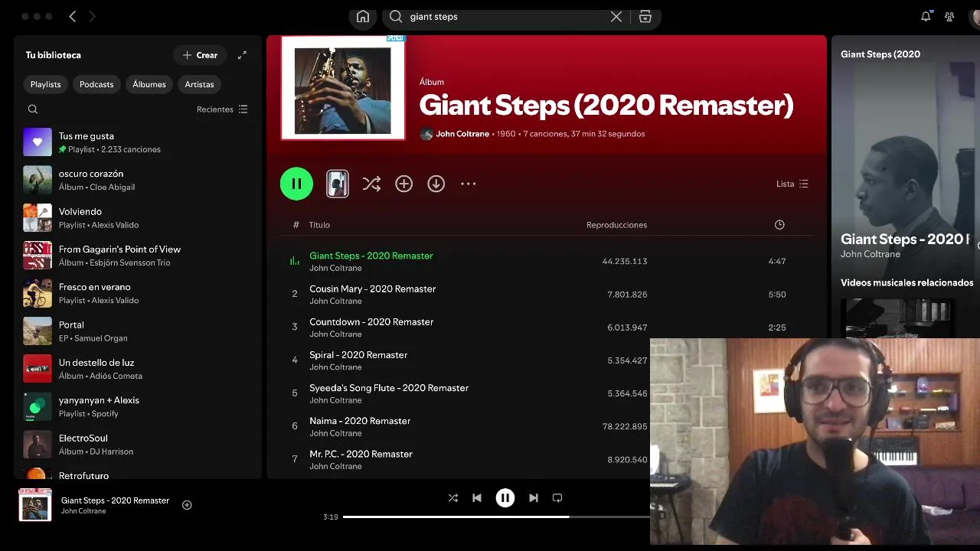The image size is (980, 551).
Task: Open From Gagarin's Point of View album
Action: [138, 256]
